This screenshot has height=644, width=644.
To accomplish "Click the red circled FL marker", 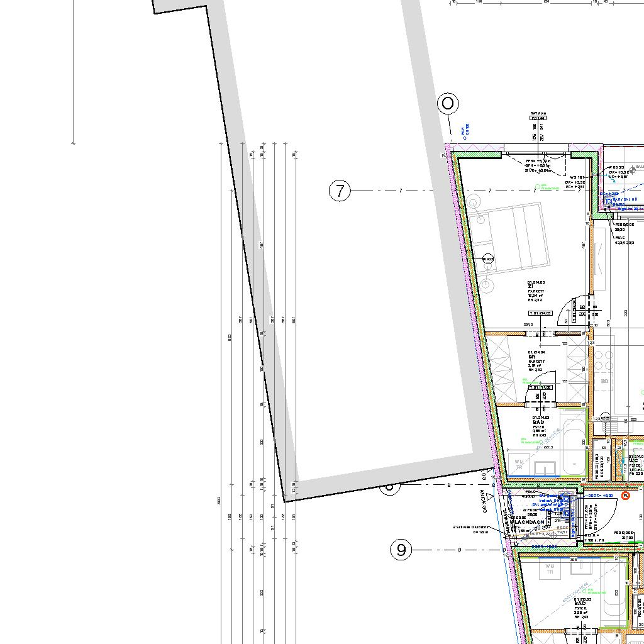I will 626,496.
